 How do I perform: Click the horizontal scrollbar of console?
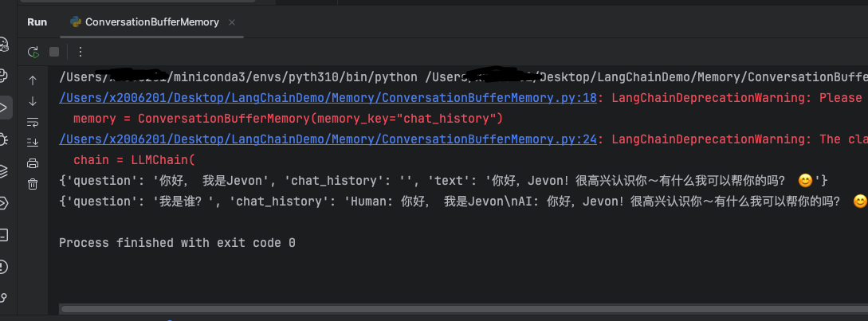pos(464,309)
